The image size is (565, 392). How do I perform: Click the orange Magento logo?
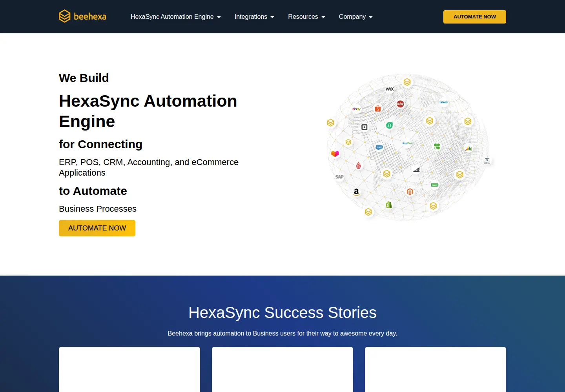click(x=410, y=192)
